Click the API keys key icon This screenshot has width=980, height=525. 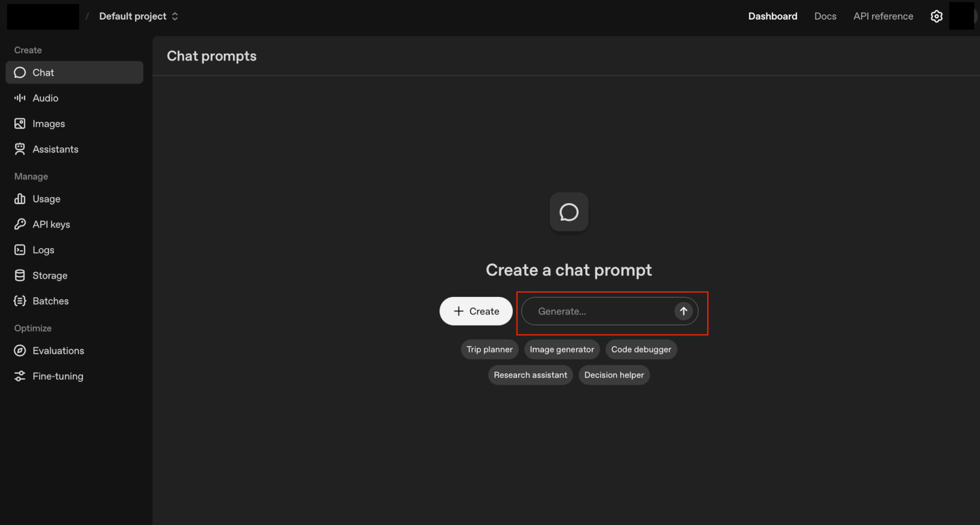(20, 224)
